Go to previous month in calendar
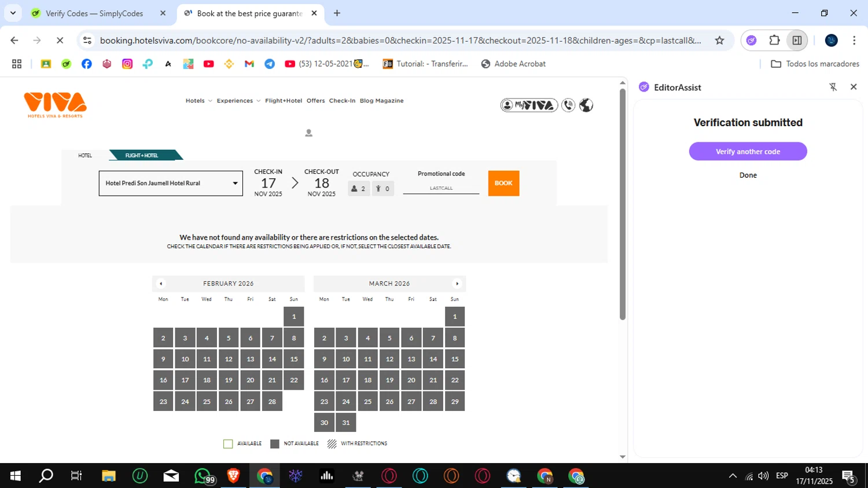 pyautogui.click(x=161, y=284)
